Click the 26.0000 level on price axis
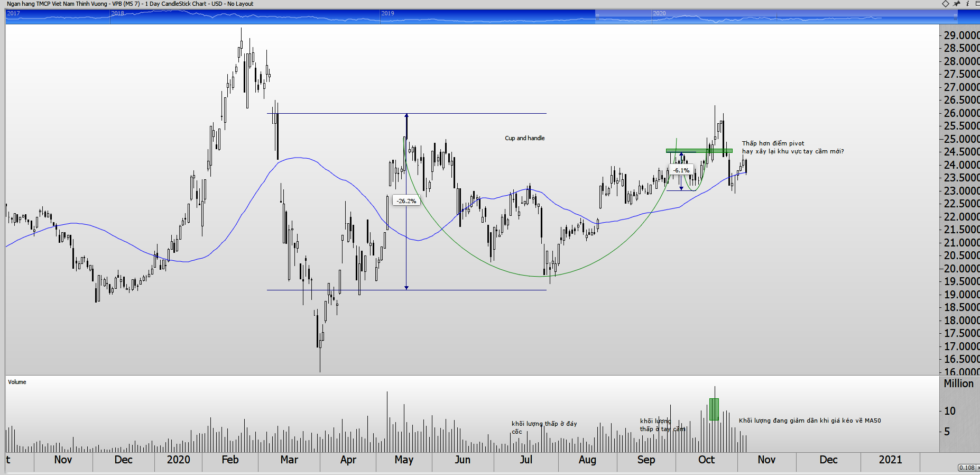Image resolution: width=980 pixels, height=475 pixels. point(961,113)
